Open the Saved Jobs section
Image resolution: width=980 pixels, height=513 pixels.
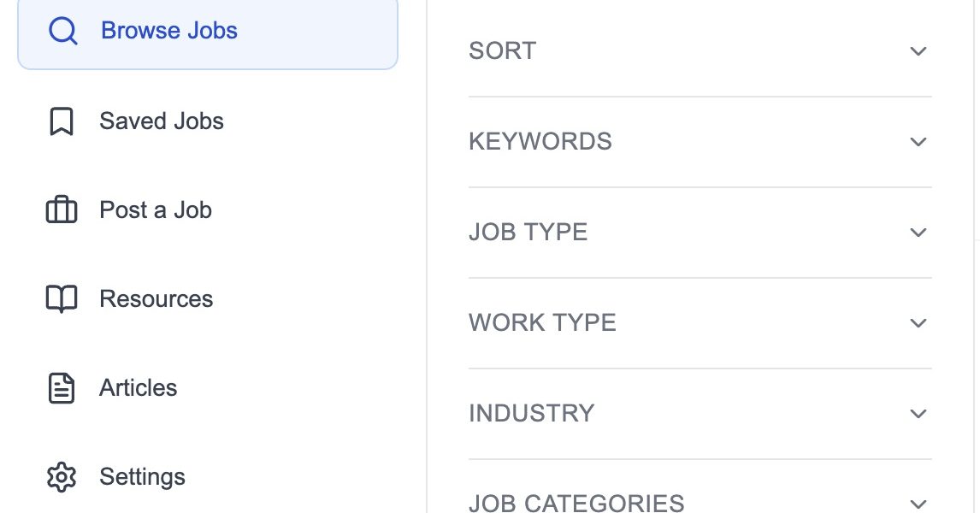click(x=161, y=121)
